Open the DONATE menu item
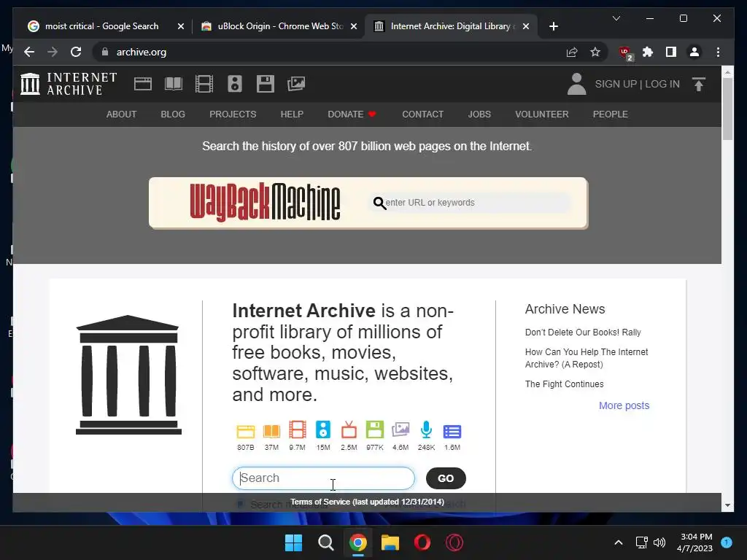The height and width of the screenshot is (560, 747). point(352,114)
